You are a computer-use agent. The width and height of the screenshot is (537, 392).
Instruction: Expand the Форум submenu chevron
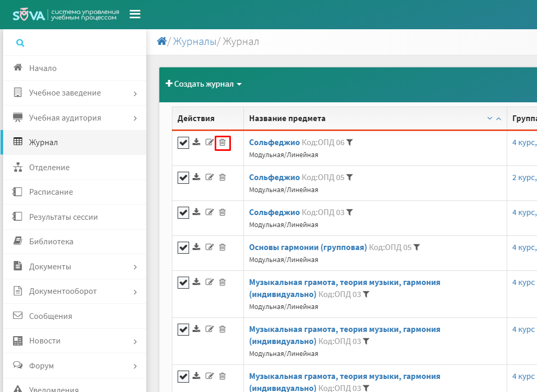(x=135, y=366)
